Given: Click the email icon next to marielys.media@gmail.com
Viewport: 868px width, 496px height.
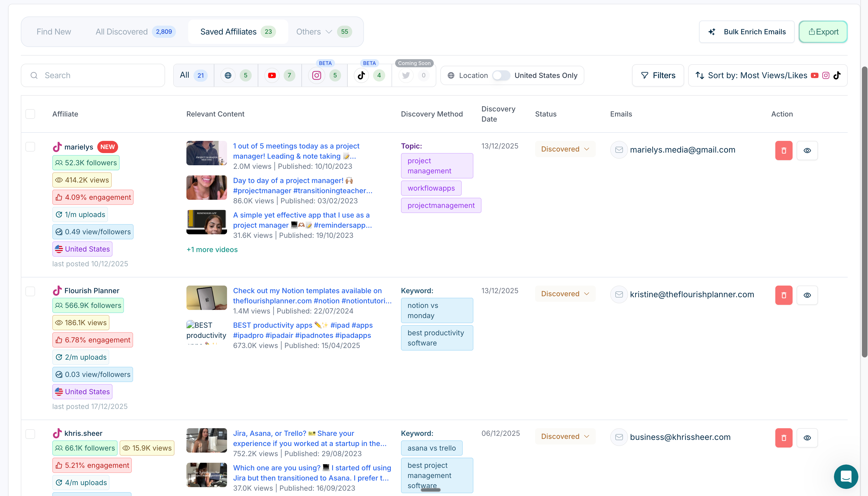Looking at the screenshot, I should pos(619,150).
